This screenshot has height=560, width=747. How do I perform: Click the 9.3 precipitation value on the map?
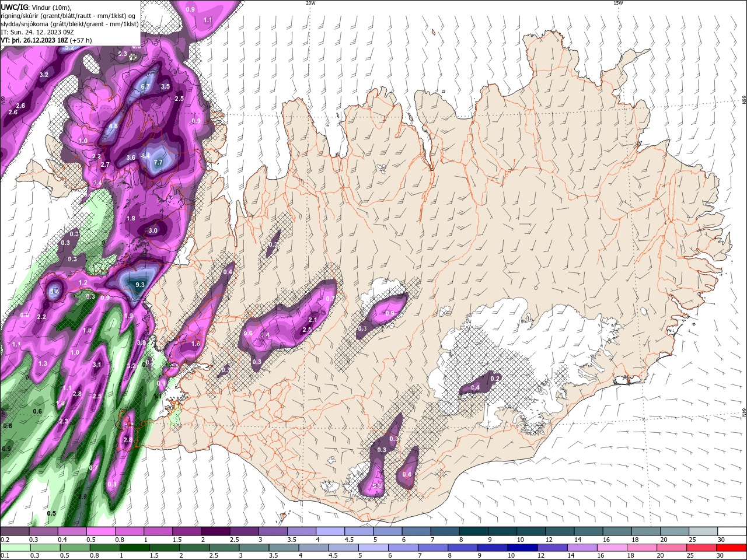click(x=139, y=285)
